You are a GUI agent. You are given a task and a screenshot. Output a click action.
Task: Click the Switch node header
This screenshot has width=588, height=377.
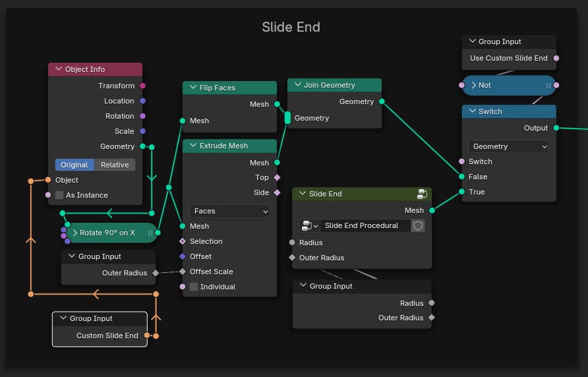pyautogui.click(x=509, y=111)
